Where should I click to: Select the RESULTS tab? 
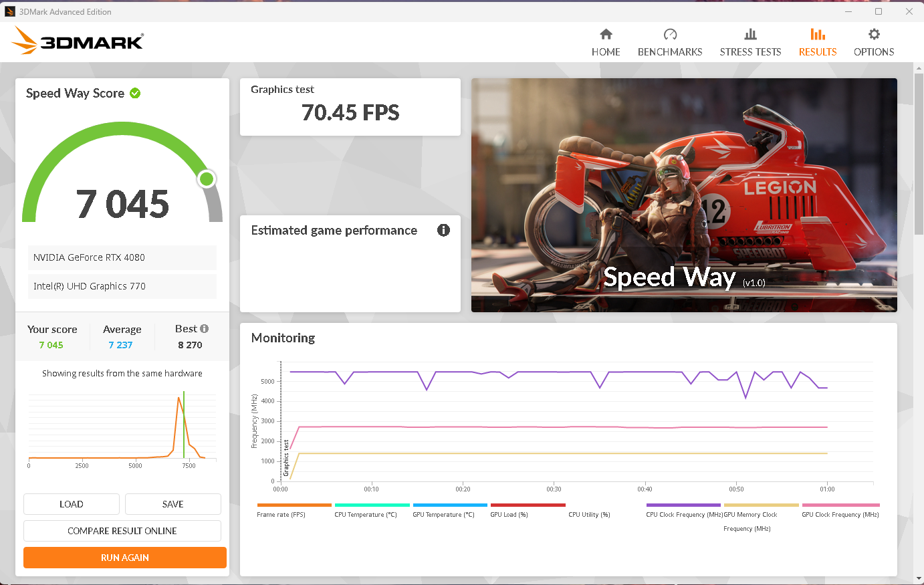(x=818, y=42)
